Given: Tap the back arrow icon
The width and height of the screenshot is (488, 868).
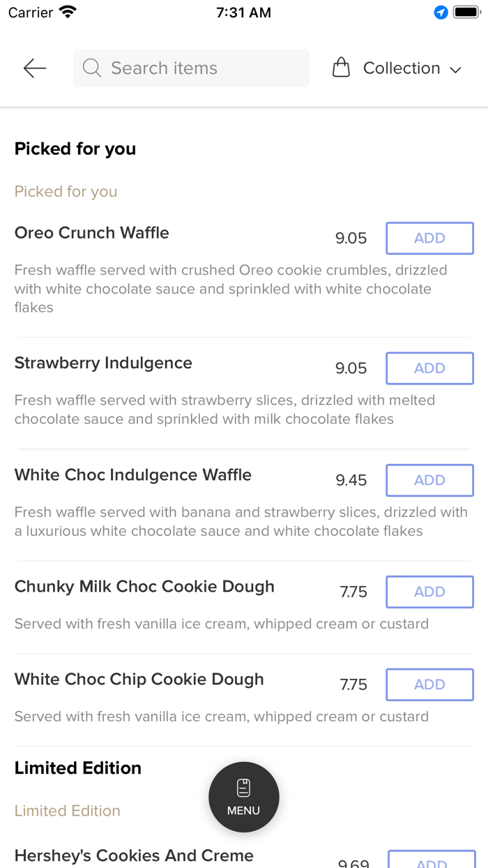Looking at the screenshot, I should tap(34, 68).
